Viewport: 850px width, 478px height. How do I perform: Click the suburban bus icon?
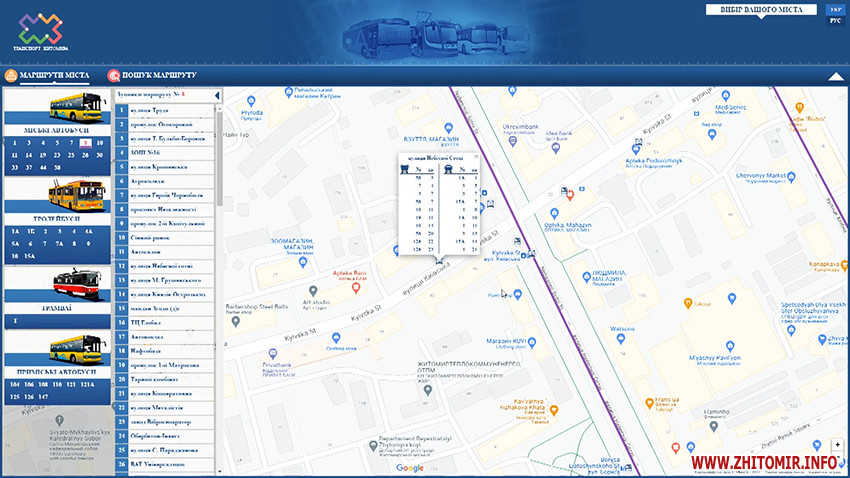75,350
